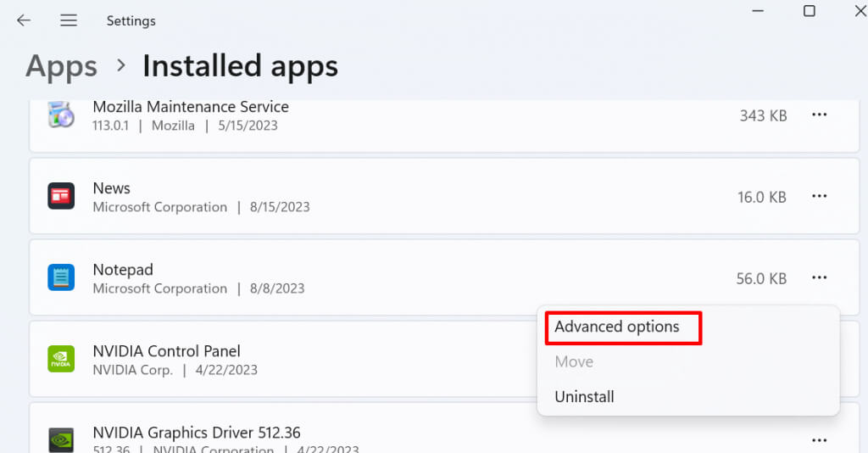Select the Notepad app name

tap(123, 270)
